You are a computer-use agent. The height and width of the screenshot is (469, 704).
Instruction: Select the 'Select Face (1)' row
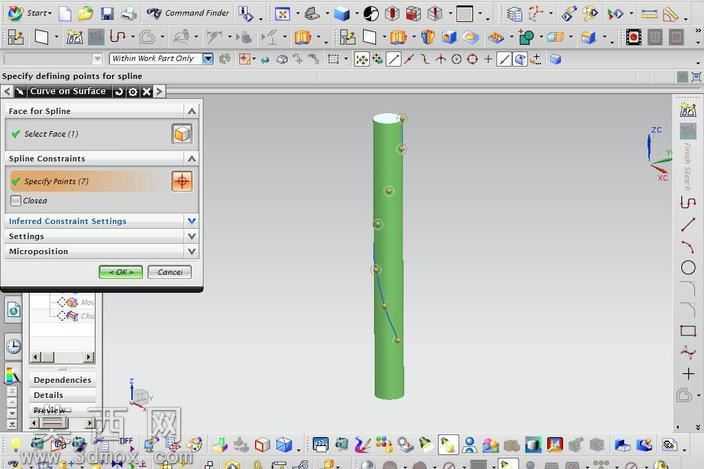(x=101, y=134)
